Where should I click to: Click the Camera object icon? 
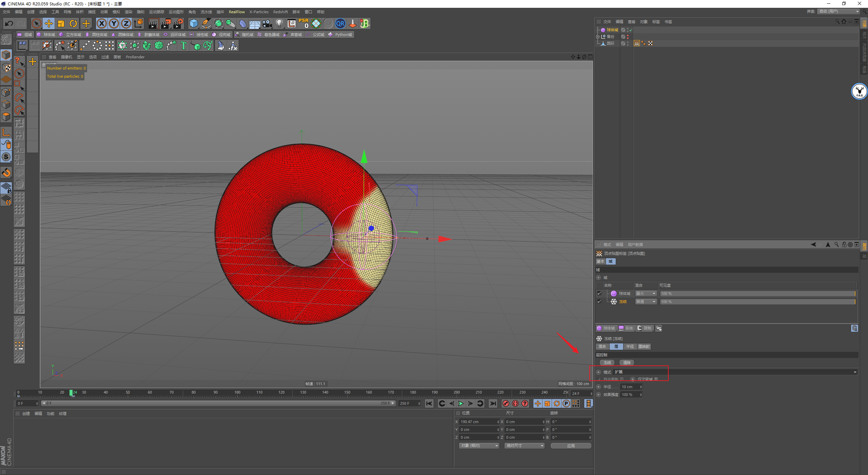(x=267, y=23)
